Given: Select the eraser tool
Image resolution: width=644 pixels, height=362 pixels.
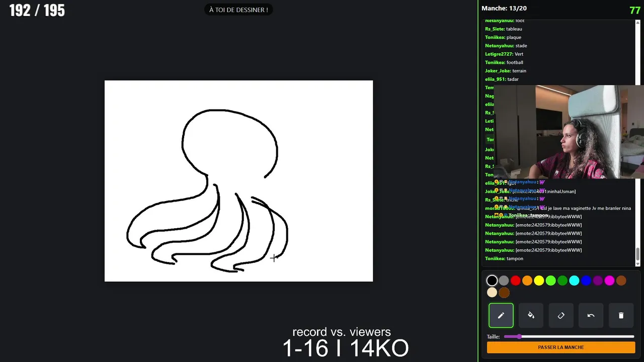Looking at the screenshot, I should point(561,315).
